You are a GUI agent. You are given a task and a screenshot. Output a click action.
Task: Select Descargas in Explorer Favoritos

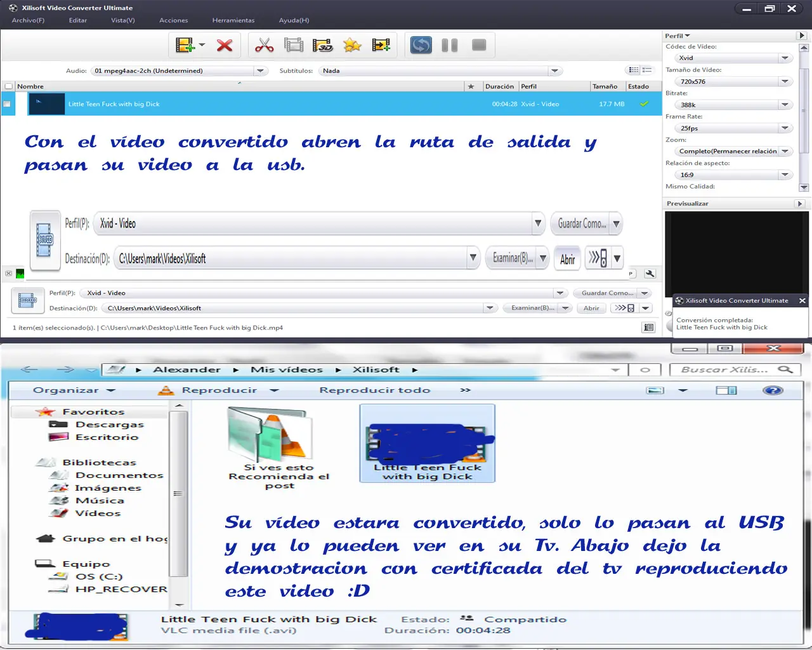(109, 425)
